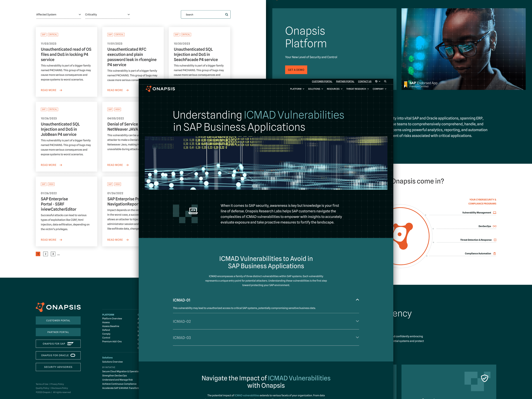Viewport: 532px width, 399px height.
Task: Open the Quality Policy footer link
Action: click(42, 388)
